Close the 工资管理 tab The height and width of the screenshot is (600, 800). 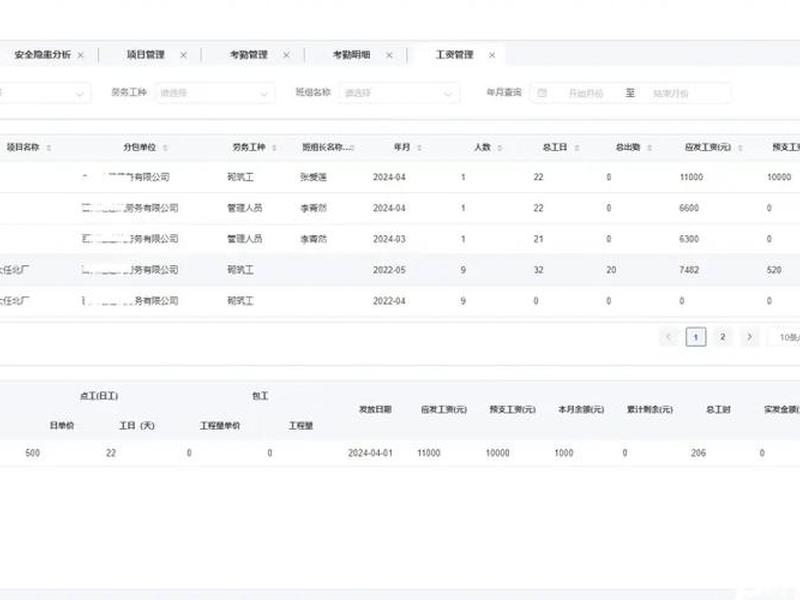pos(492,55)
